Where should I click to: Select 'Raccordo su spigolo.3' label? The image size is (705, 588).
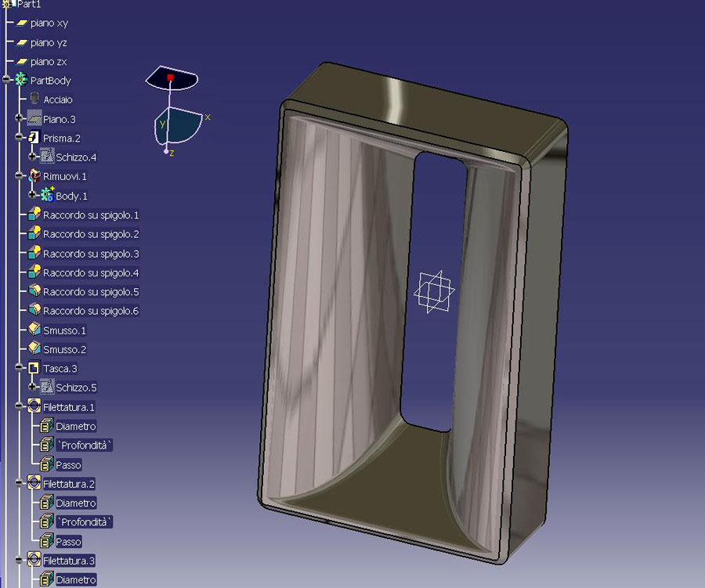[91, 254]
